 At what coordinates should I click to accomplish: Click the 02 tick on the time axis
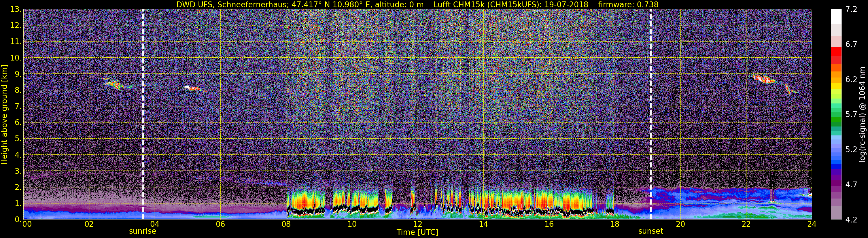89,224
